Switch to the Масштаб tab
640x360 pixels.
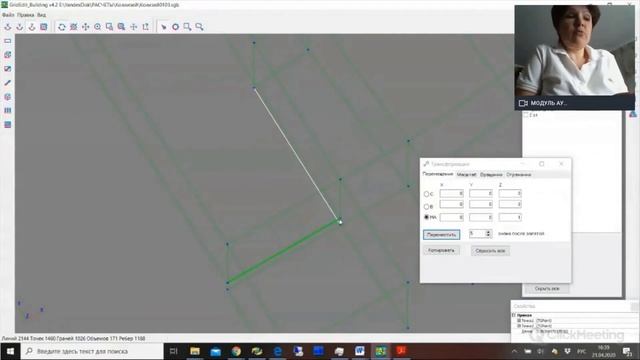[x=466, y=175]
